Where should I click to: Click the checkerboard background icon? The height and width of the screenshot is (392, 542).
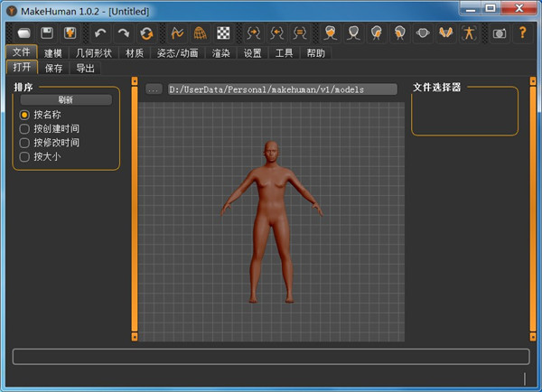click(x=223, y=33)
